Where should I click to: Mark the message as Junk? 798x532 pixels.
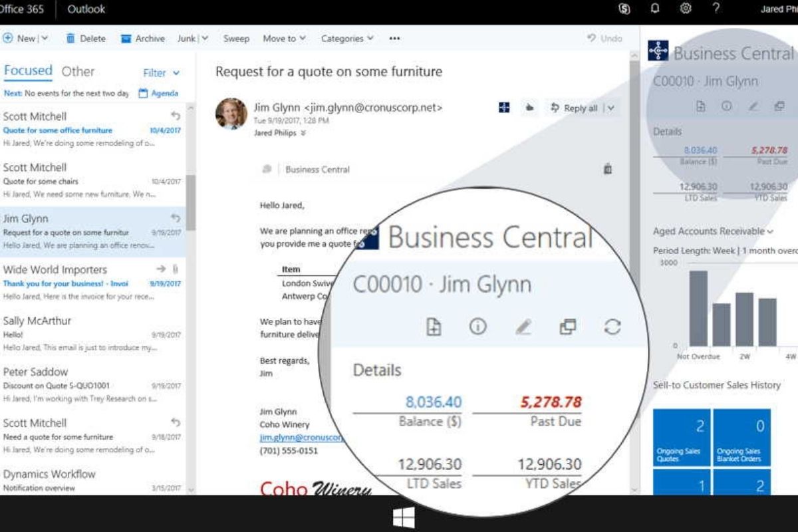pyautogui.click(x=186, y=39)
